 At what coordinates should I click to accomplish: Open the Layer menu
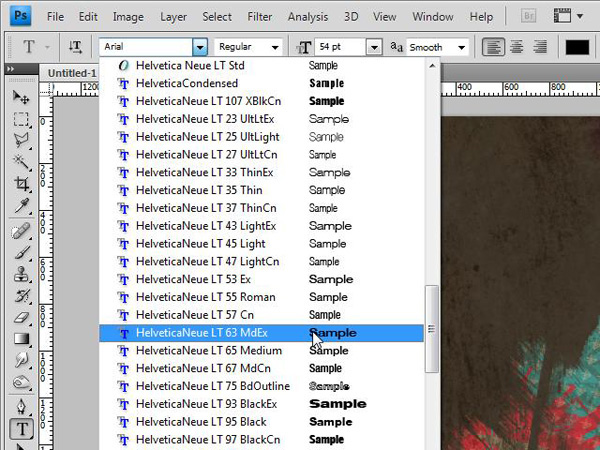[x=173, y=17]
